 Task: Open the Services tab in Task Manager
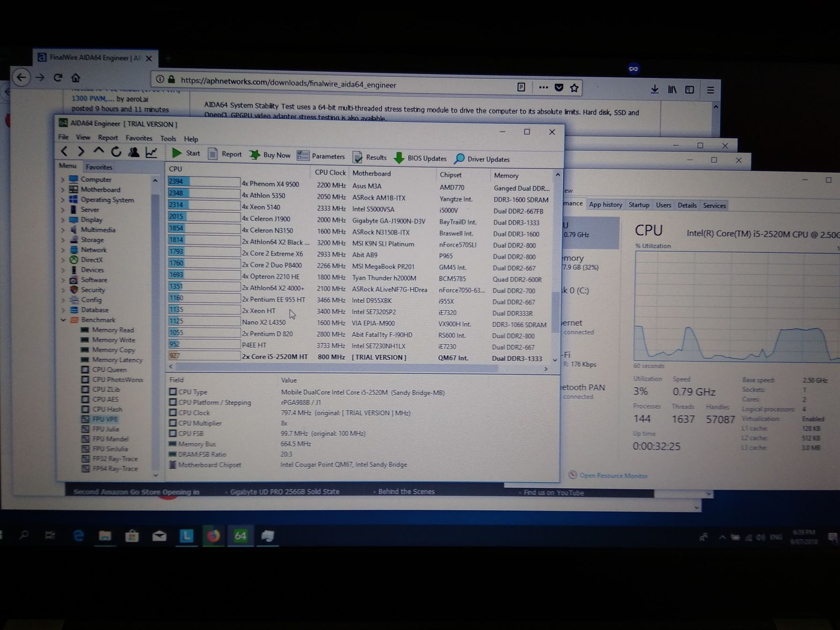tap(714, 206)
